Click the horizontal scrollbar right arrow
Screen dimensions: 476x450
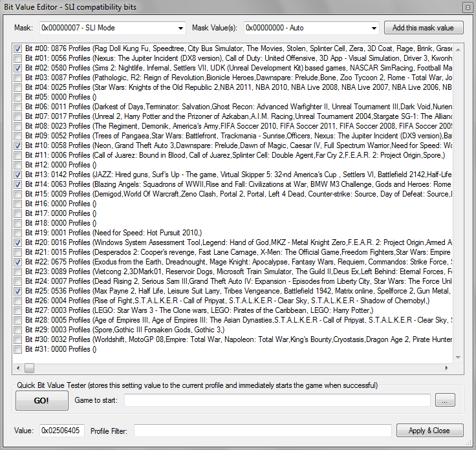pyautogui.click(x=446, y=369)
